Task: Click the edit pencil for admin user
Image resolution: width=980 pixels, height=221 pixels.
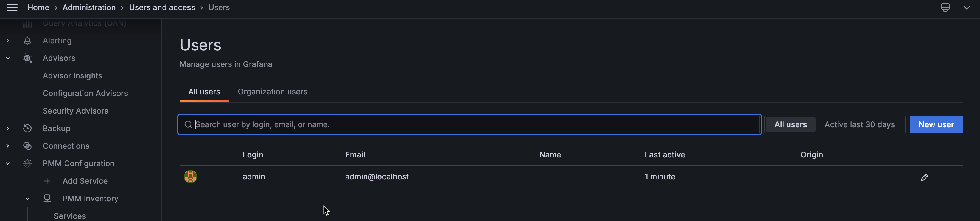Action: coord(924,177)
